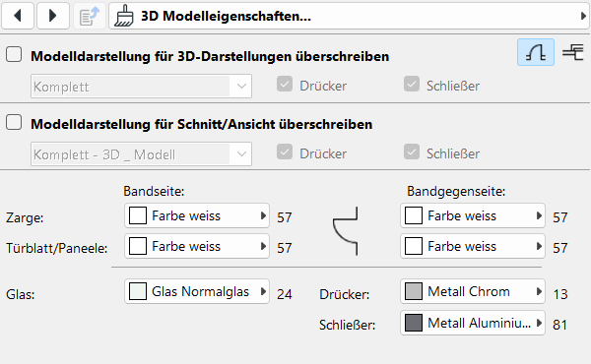
Task: Go to previous settings page arrow
Action: pos(18,16)
